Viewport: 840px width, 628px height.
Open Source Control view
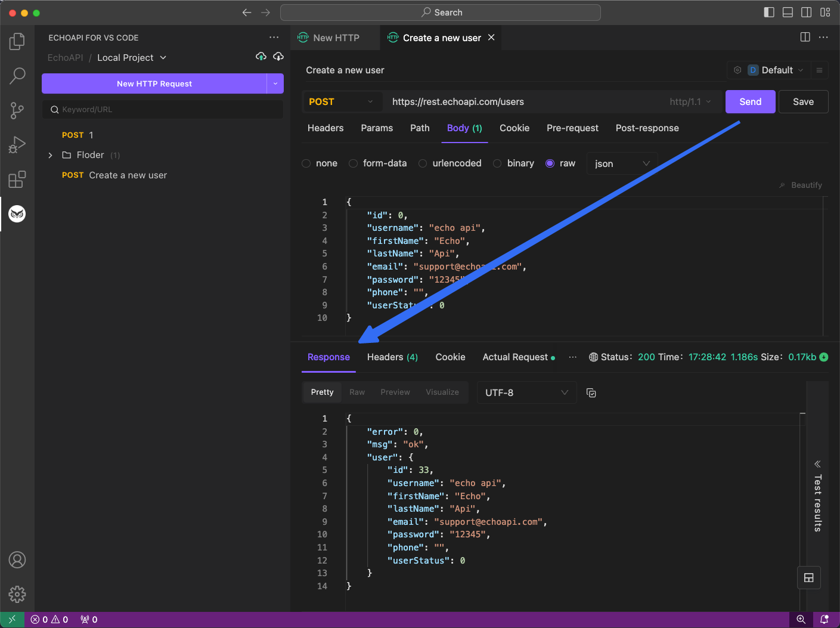tap(17, 110)
